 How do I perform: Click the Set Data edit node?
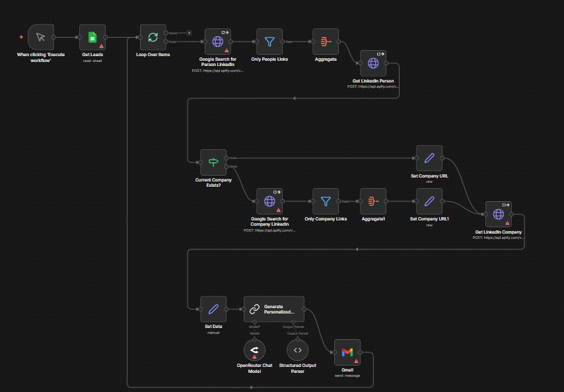[213, 309]
